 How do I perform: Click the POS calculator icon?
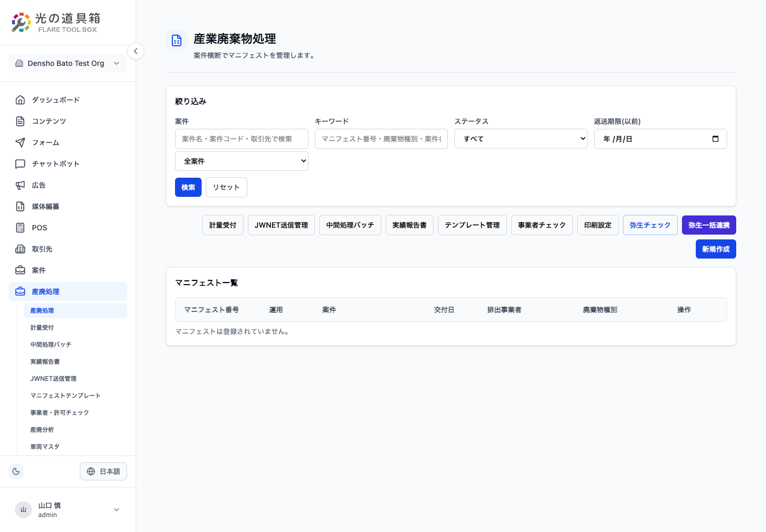(x=20, y=228)
